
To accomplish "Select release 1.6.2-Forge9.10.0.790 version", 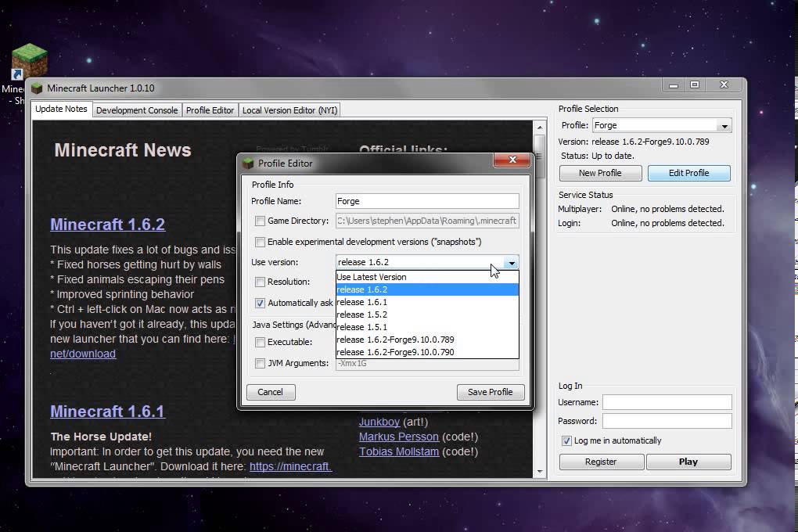I will tap(427, 352).
